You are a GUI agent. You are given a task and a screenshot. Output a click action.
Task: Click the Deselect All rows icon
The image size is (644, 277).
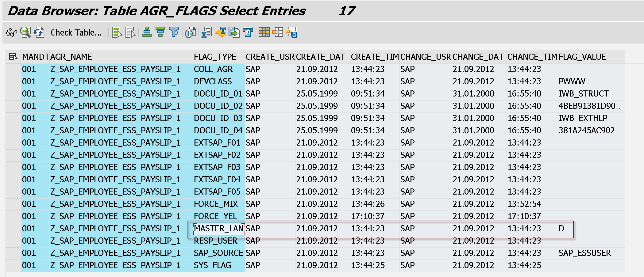[130, 32]
